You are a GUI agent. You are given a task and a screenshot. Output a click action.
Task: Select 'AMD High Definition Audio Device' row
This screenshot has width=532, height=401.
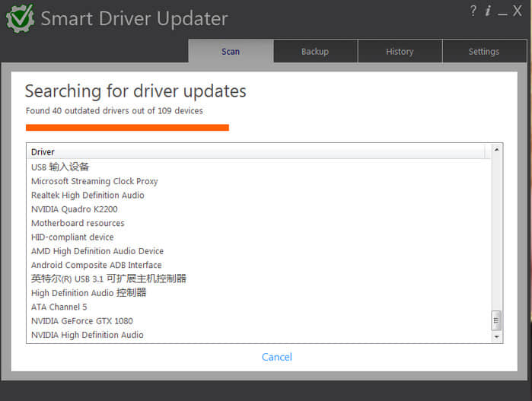pos(259,251)
